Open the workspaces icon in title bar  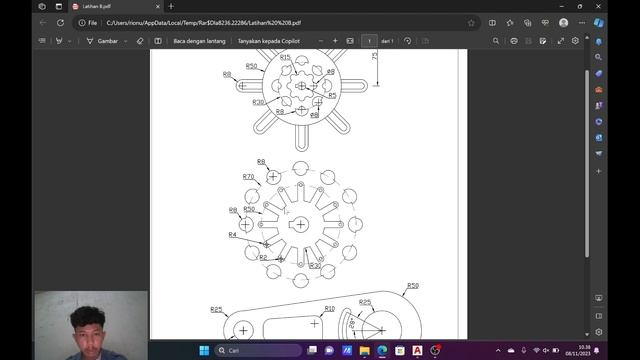42,7
